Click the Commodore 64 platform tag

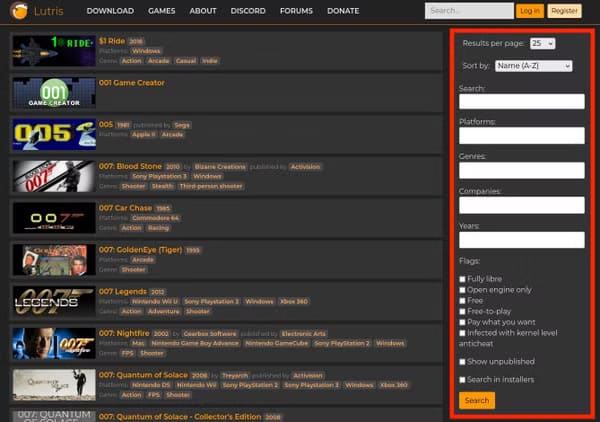(155, 218)
